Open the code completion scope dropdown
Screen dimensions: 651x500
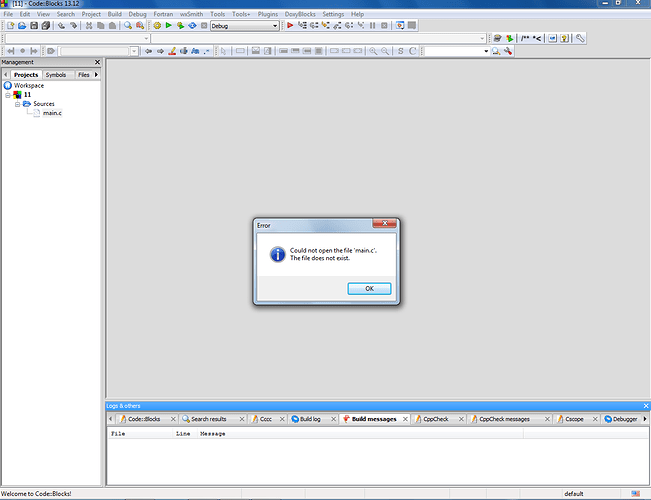pyautogui.click(x=78, y=38)
